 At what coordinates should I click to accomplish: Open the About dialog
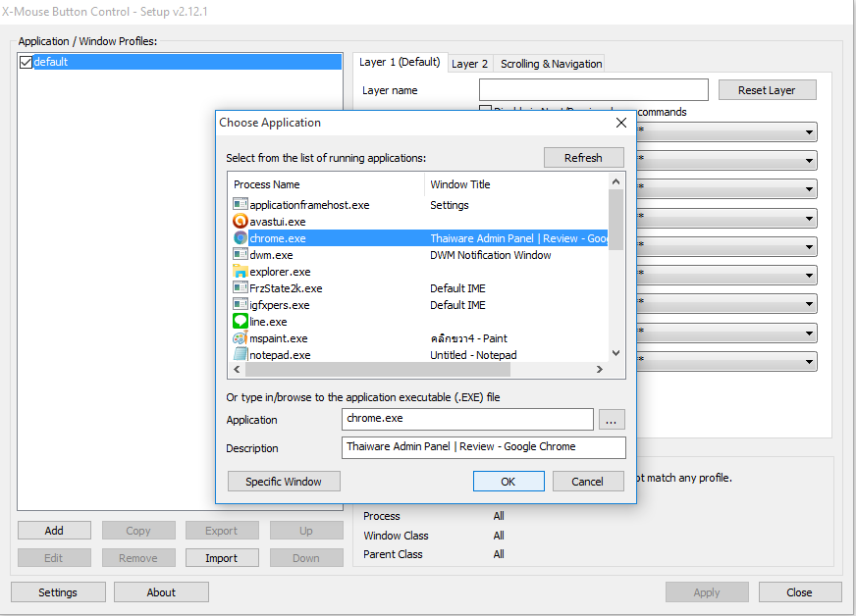161,592
